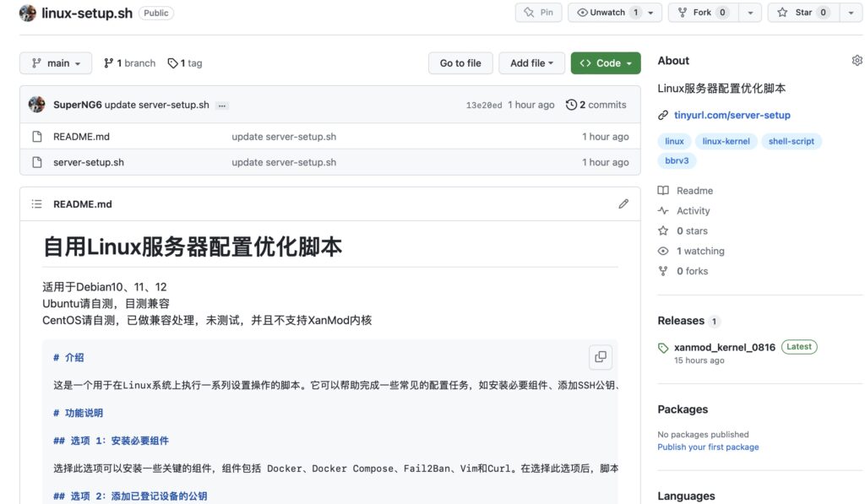The width and height of the screenshot is (865, 504).
Task: Click the commit history clock icon
Action: (x=572, y=105)
